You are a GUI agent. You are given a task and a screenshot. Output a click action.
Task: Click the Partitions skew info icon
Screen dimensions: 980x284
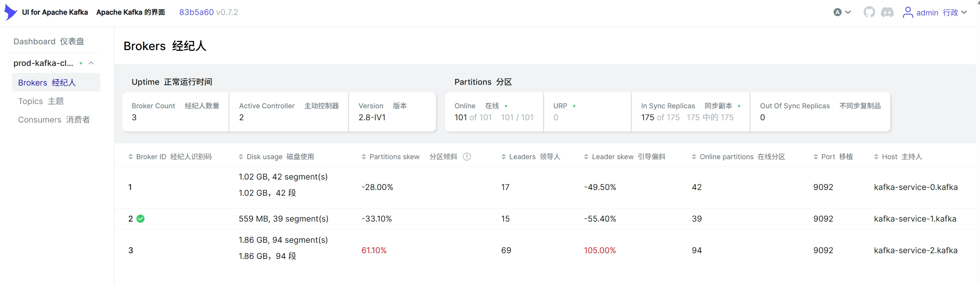tap(467, 157)
